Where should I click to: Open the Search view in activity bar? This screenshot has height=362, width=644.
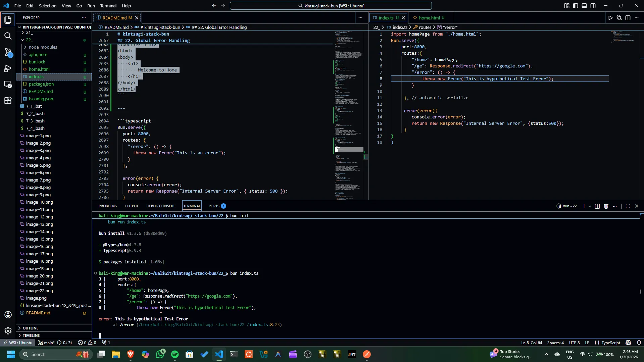coord(8,36)
